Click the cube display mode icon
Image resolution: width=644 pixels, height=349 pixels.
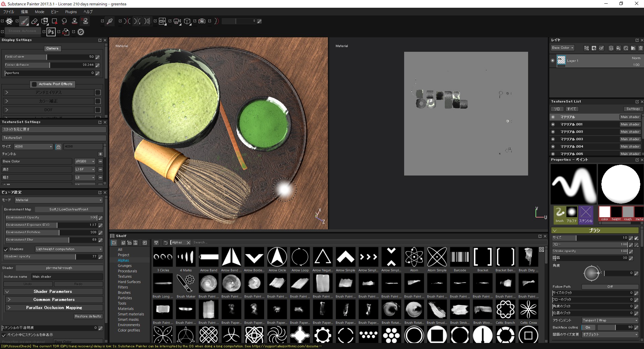point(187,21)
